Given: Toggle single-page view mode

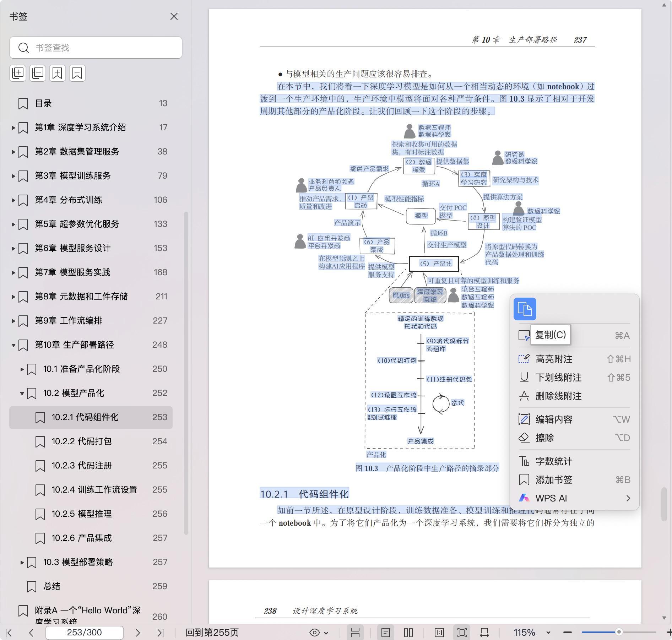Looking at the screenshot, I should click(385, 633).
